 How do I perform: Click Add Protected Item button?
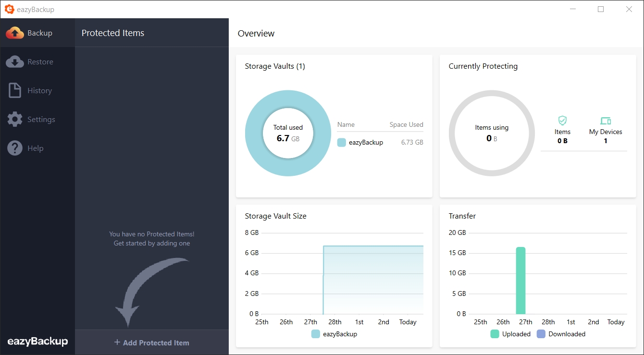[x=152, y=343]
